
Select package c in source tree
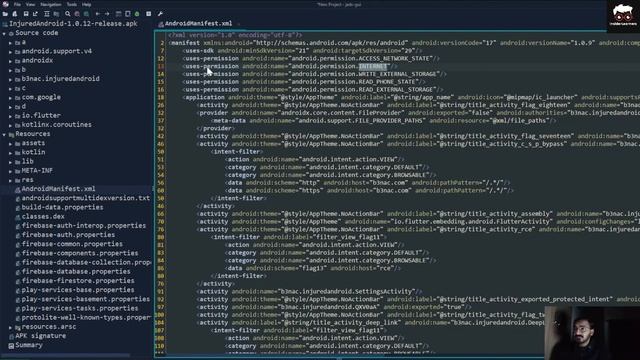(x=24, y=88)
